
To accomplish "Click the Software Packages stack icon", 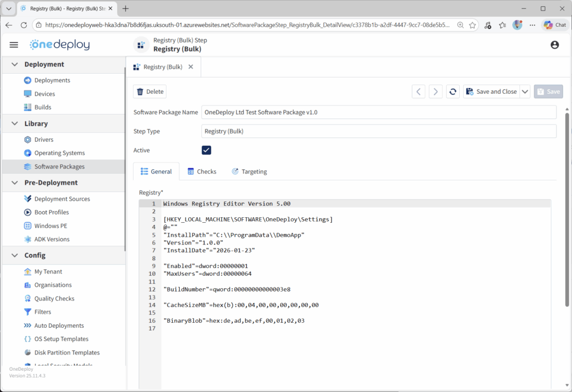I will click(28, 166).
